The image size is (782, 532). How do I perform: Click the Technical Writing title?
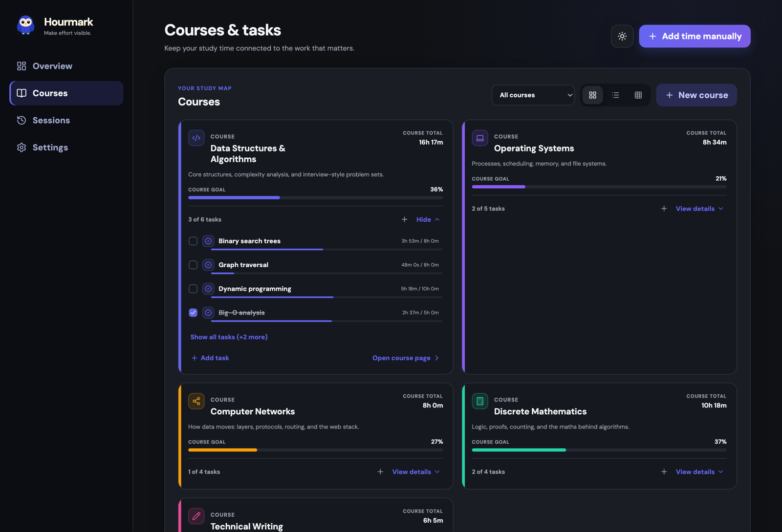(x=247, y=527)
